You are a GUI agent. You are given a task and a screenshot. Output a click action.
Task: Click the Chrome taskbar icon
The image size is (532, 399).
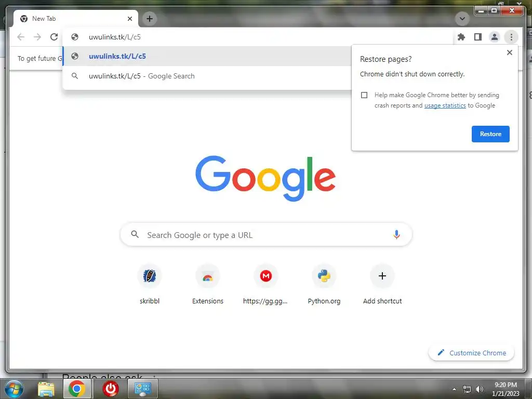click(x=77, y=389)
